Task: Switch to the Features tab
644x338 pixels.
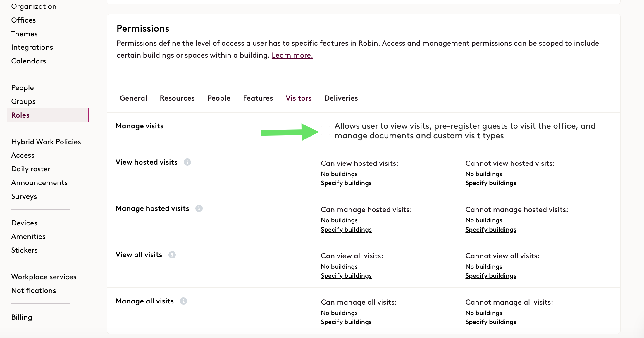Action: click(x=258, y=98)
